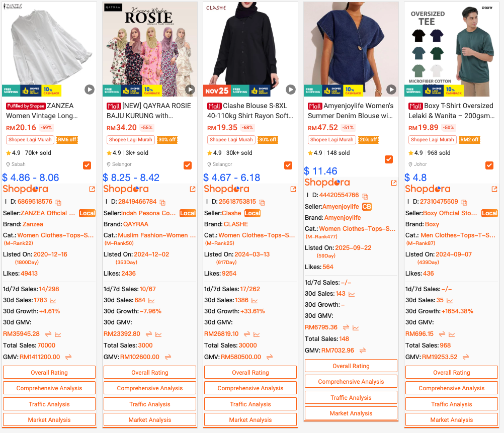Screen dimensions: 504x433
Task: Swap the currency for 30d GMV RM23392.80
Action: click(x=149, y=334)
